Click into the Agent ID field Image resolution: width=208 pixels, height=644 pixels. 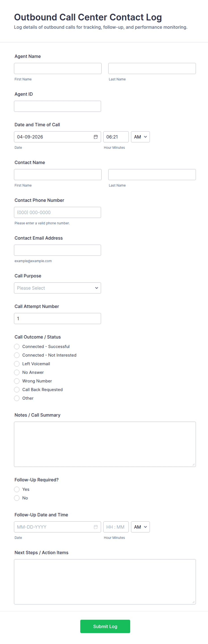point(57,106)
